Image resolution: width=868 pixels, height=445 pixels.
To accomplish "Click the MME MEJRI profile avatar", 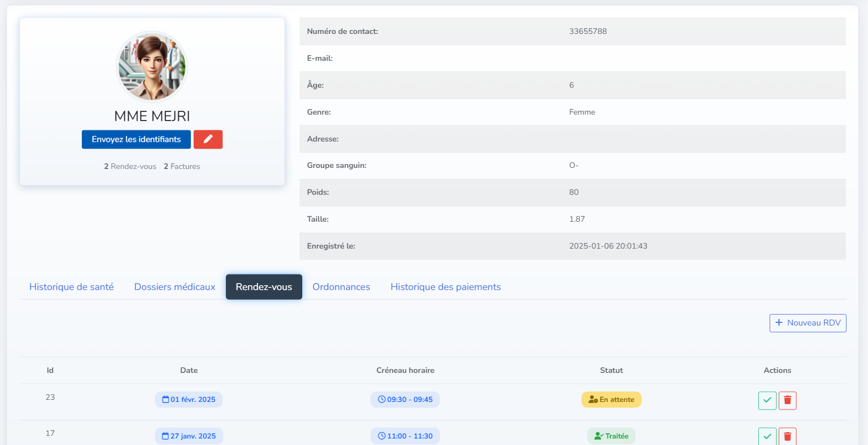I will [x=152, y=67].
